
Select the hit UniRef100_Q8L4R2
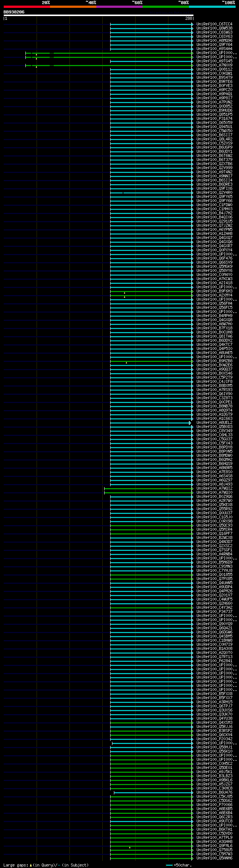click(x=214, y=139)
